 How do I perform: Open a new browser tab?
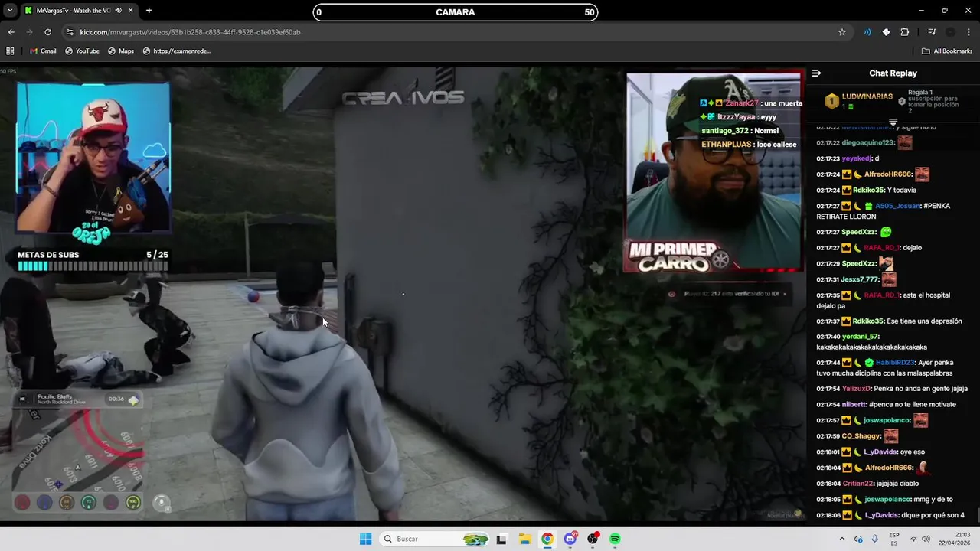149,11
